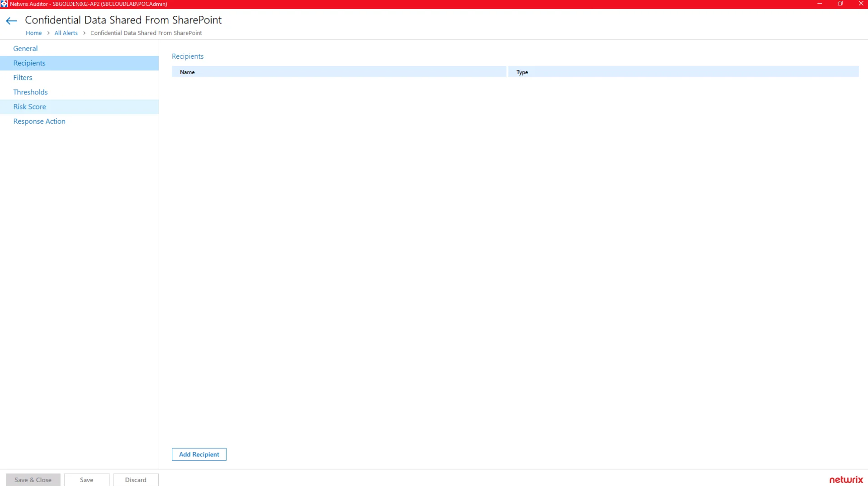Minimize the Netwrix Auditor window
The height and width of the screenshot is (488, 868).
820,4
